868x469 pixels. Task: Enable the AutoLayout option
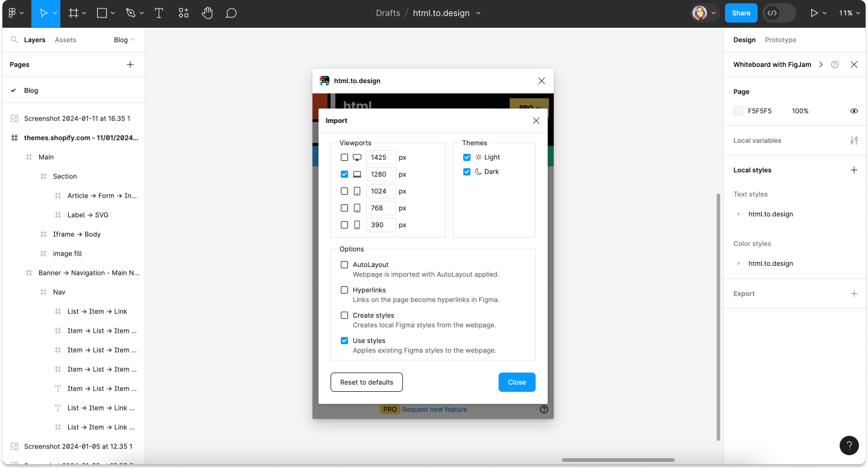(344, 265)
